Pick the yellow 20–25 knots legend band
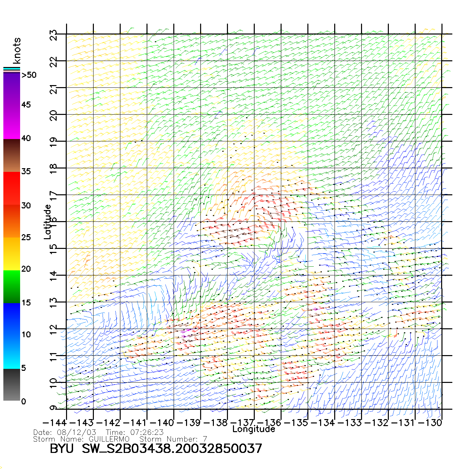The height and width of the screenshot is (469, 476). click(x=12, y=254)
